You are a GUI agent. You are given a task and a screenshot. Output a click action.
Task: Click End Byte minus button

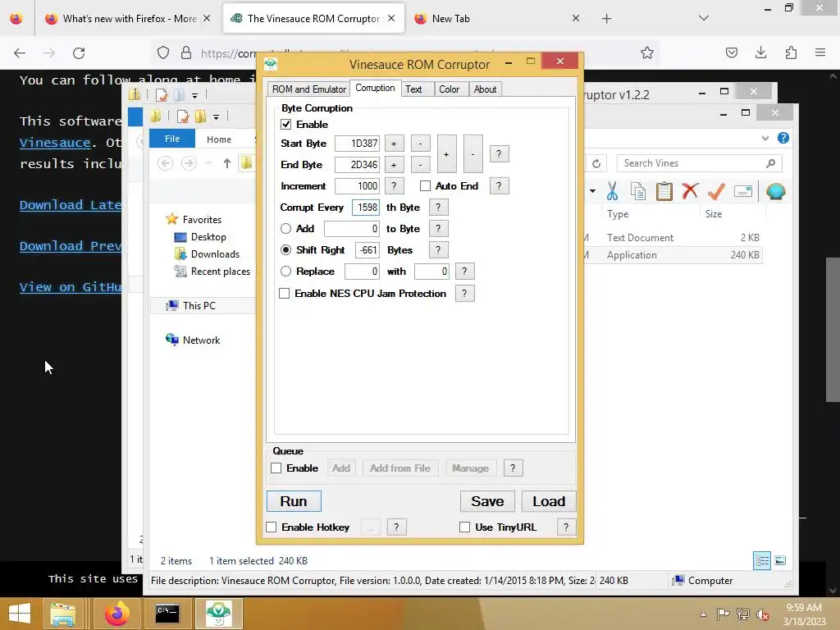[421, 164]
